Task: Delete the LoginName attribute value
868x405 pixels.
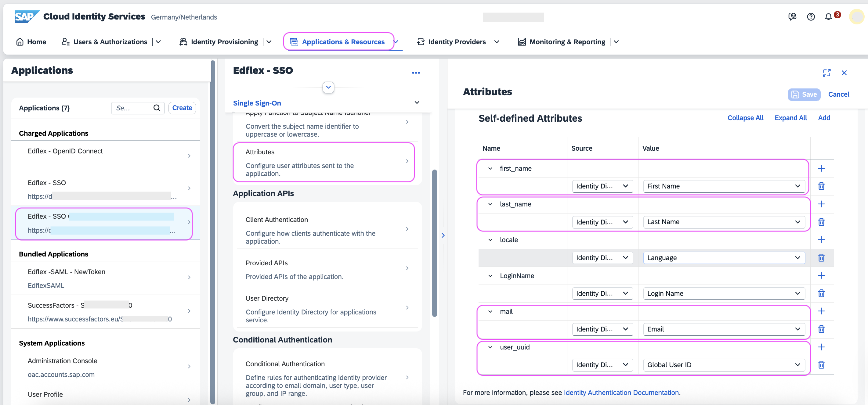Action: (x=822, y=293)
